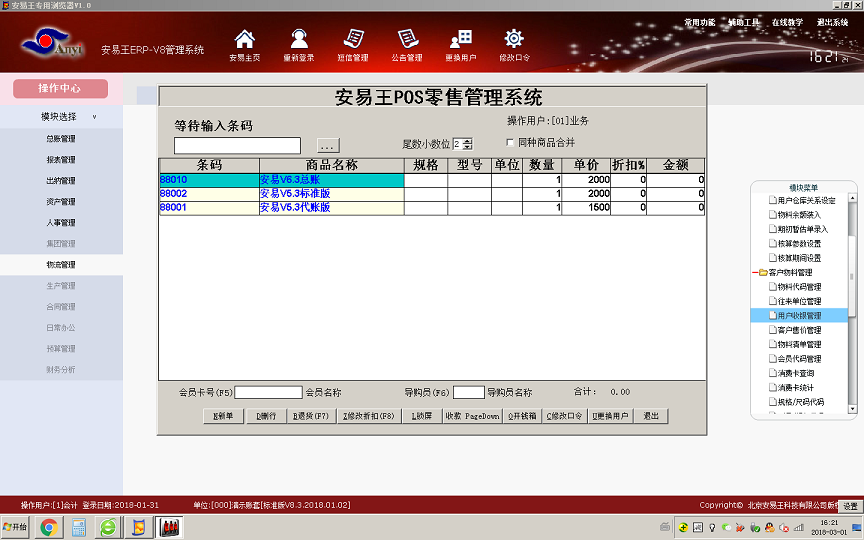Click the C修改口令 button in POS window

click(x=565, y=416)
